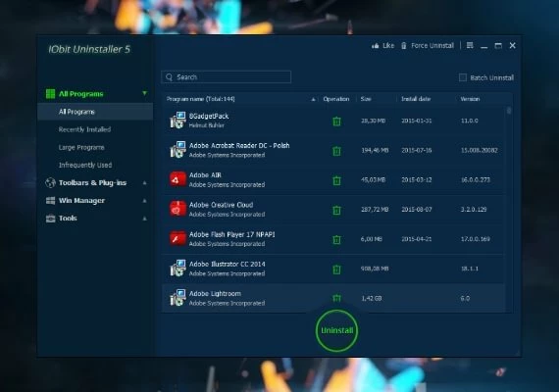
Task: Open the Recently Installed list
Action: coord(84,129)
